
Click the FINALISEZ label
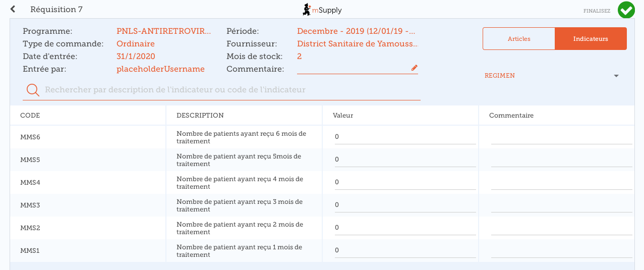point(597,11)
